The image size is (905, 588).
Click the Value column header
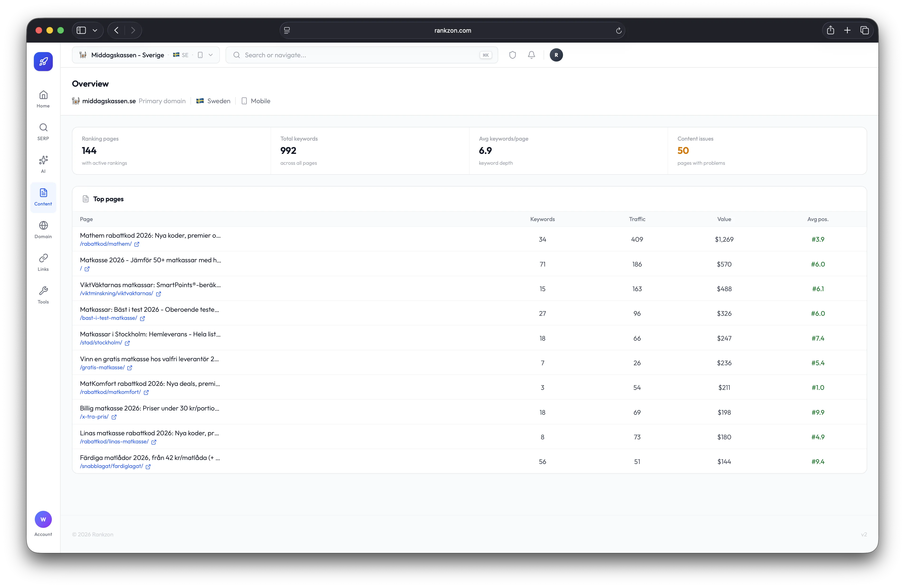pyautogui.click(x=724, y=219)
